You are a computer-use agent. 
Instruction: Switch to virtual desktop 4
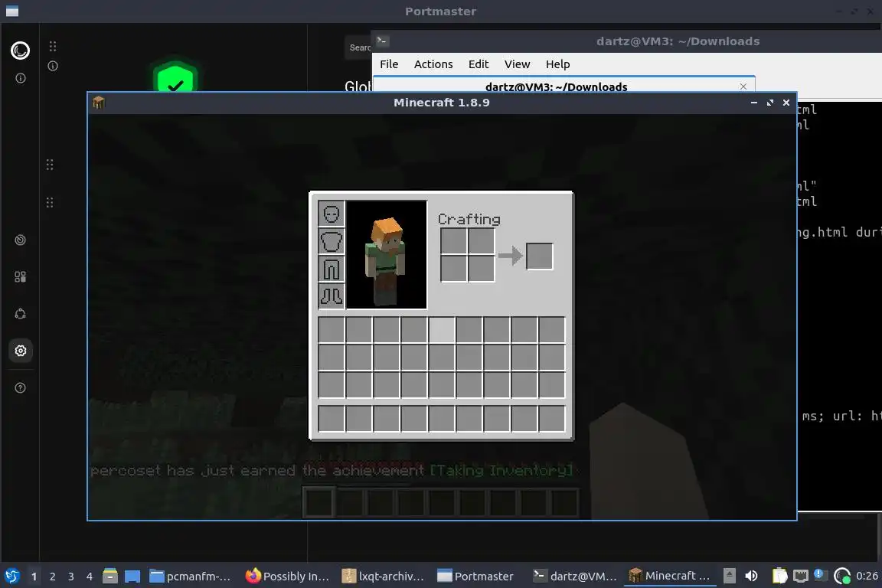click(90, 577)
